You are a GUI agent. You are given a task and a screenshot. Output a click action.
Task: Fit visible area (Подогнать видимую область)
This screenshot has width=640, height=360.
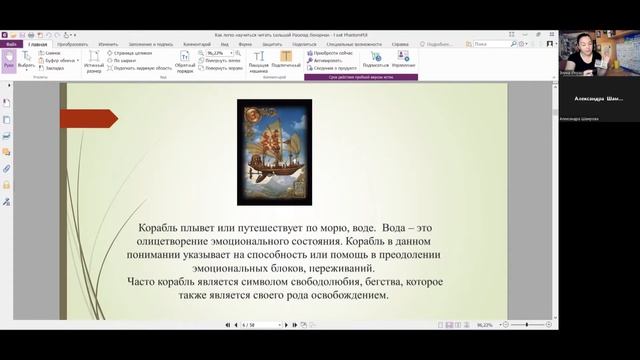(x=139, y=68)
